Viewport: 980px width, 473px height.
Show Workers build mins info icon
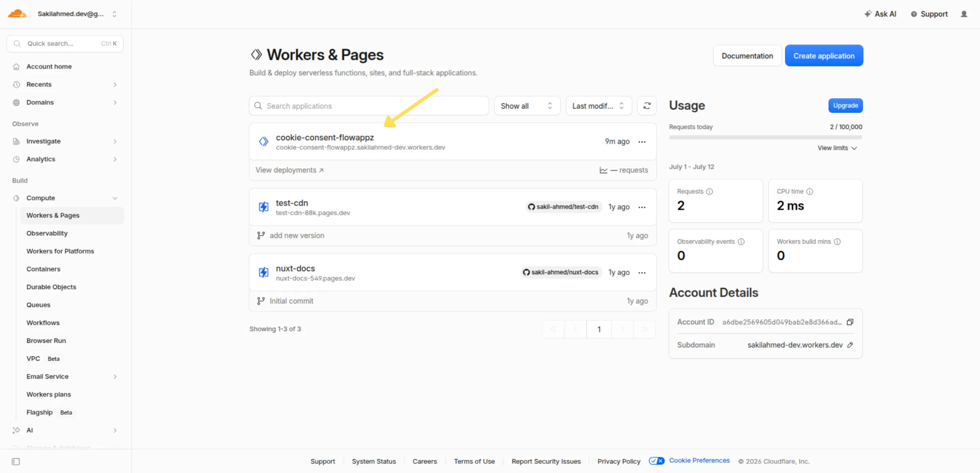pyautogui.click(x=837, y=242)
